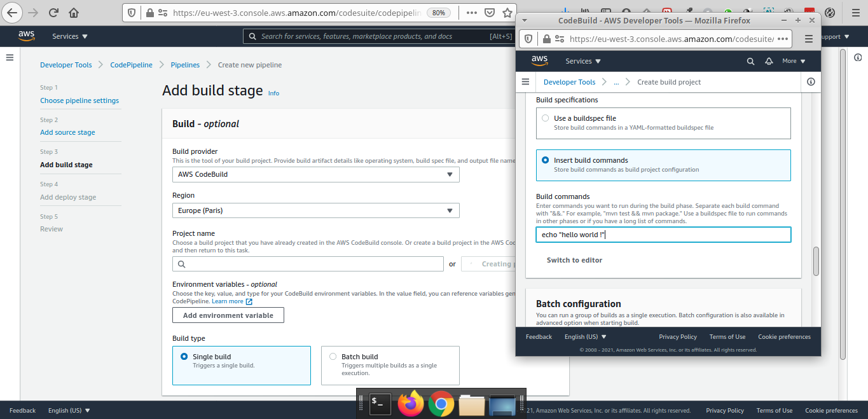The width and height of the screenshot is (868, 419).
Task: Reload the page in main Firefox window
Action: [x=53, y=13]
